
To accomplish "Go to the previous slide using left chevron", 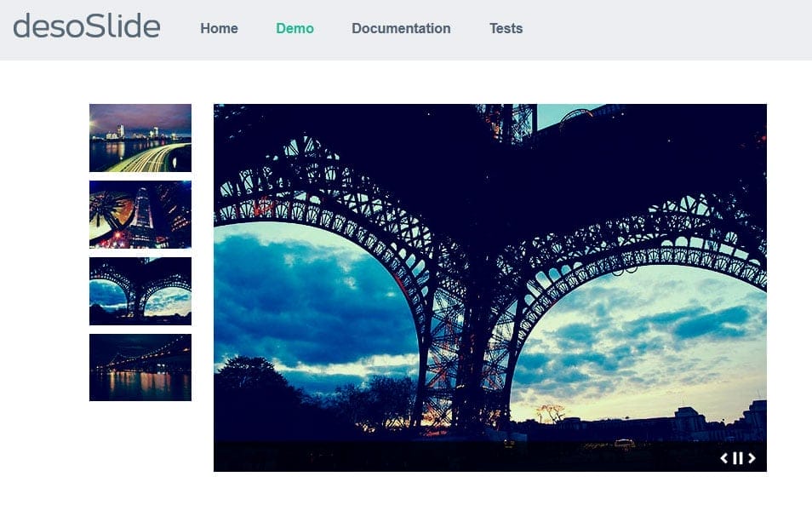I will (x=724, y=458).
